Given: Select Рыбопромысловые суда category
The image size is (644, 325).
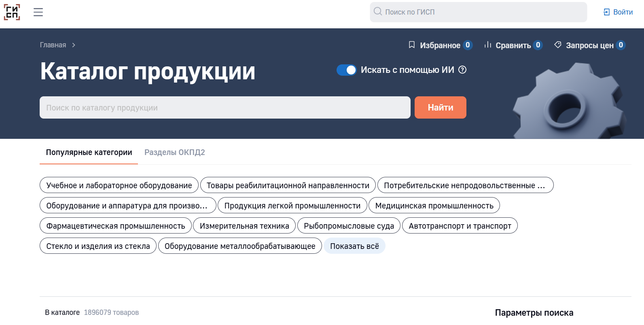Looking at the screenshot, I should [x=349, y=225].
